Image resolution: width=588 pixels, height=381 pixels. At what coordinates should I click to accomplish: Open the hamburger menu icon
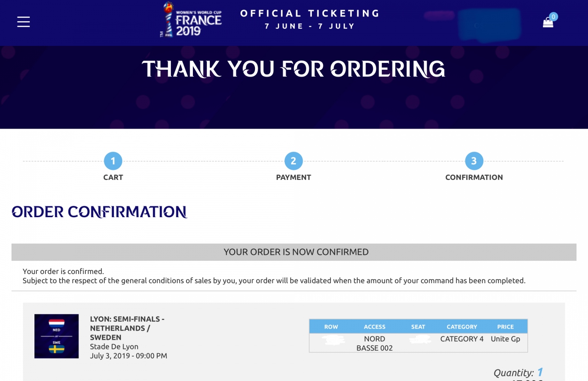tap(23, 22)
